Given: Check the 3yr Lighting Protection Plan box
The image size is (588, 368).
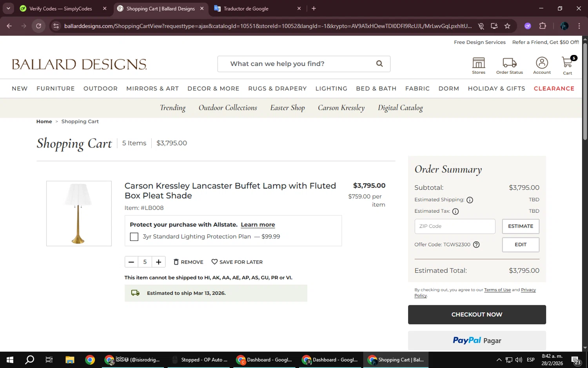Looking at the screenshot, I should coord(134,237).
